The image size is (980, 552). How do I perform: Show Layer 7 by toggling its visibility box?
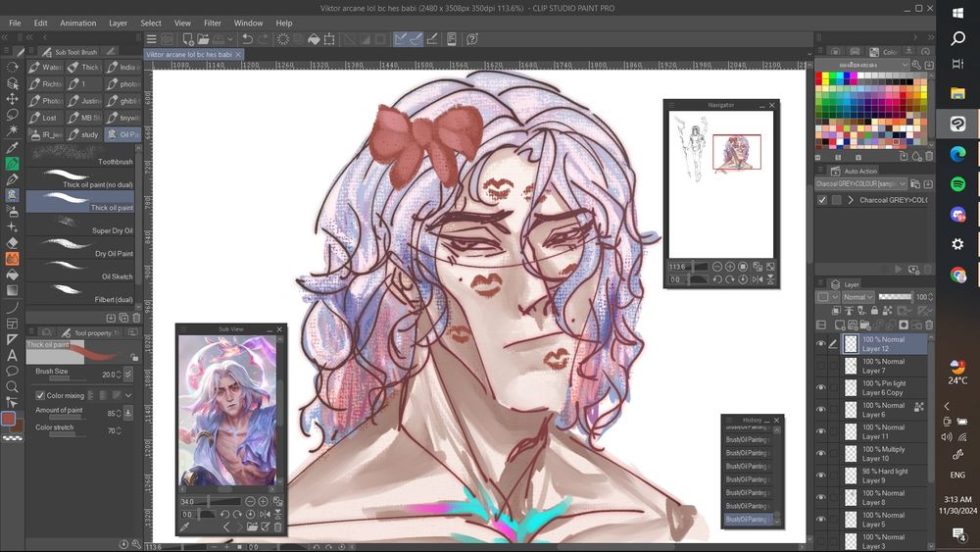pyautogui.click(x=820, y=366)
